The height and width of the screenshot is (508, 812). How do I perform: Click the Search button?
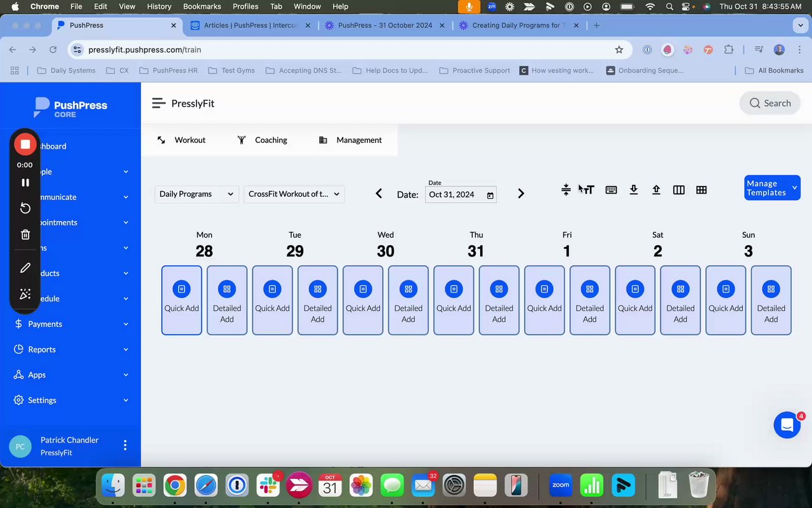point(770,103)
